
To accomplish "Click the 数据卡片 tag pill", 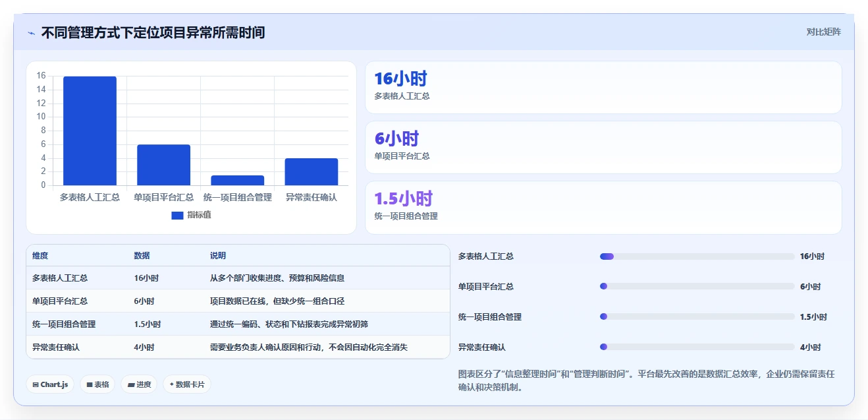I will tap(187, 384).
